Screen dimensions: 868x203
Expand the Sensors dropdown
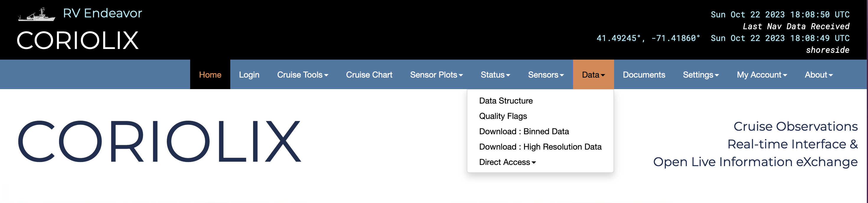pos(546,75)
